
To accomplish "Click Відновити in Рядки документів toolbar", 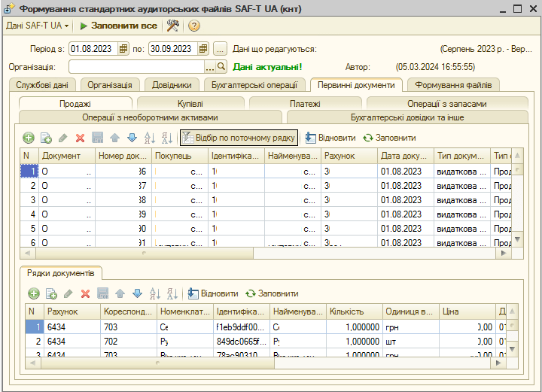I will click(x=213, y=293).
